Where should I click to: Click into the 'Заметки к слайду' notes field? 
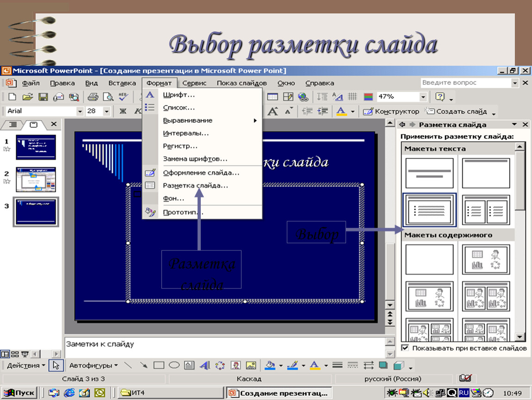(x=225, y=347)
